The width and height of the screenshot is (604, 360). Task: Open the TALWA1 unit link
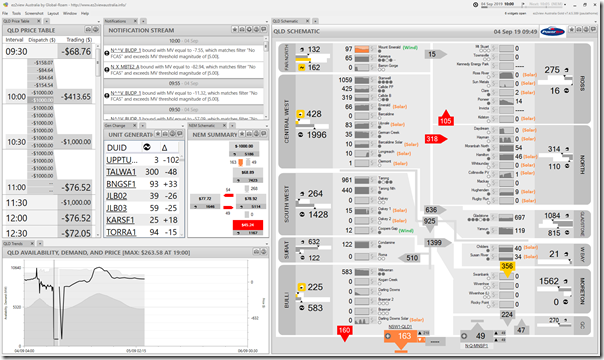pyautogui.click(x=121, y=172)
